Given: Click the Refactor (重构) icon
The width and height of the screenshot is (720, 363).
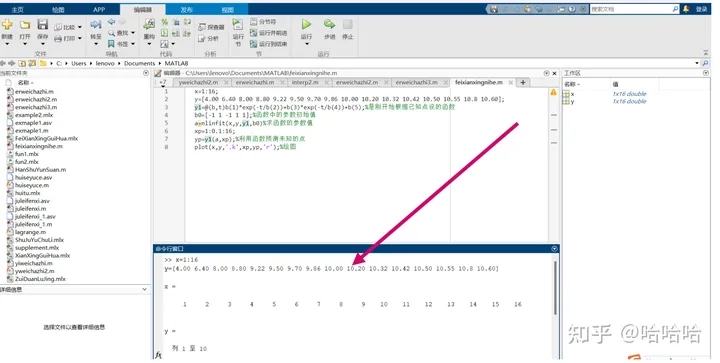Looking at the screenshot, I should (x=149, y=24).
